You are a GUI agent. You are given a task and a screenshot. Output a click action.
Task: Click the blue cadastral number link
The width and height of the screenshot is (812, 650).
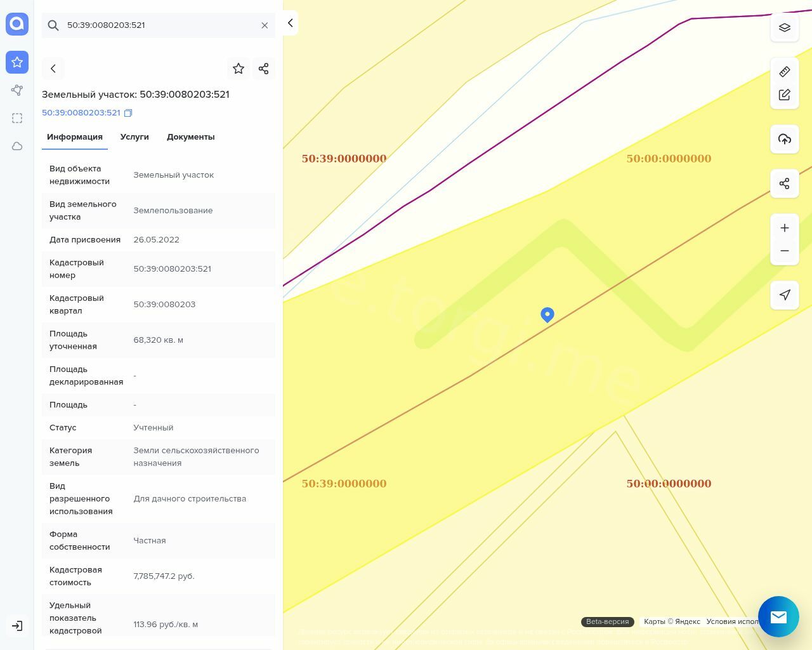click(81, 113)
